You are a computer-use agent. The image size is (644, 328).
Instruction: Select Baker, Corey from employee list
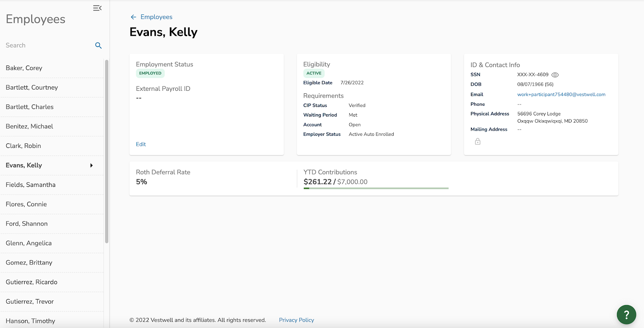click(24, 68)
